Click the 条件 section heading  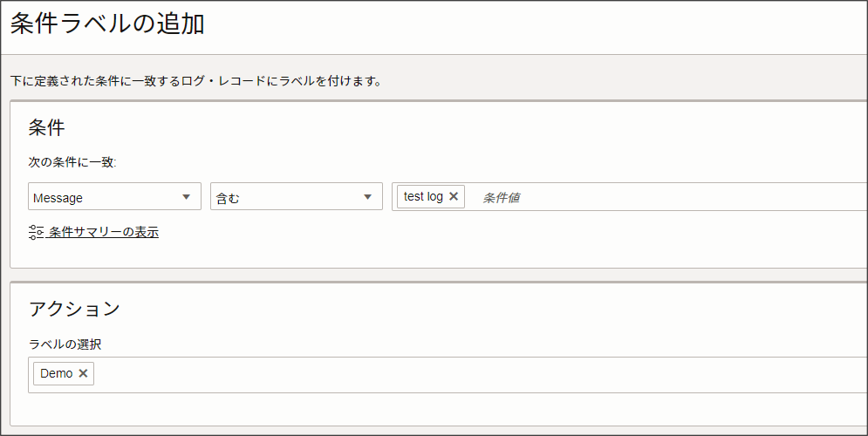point(47,127)
